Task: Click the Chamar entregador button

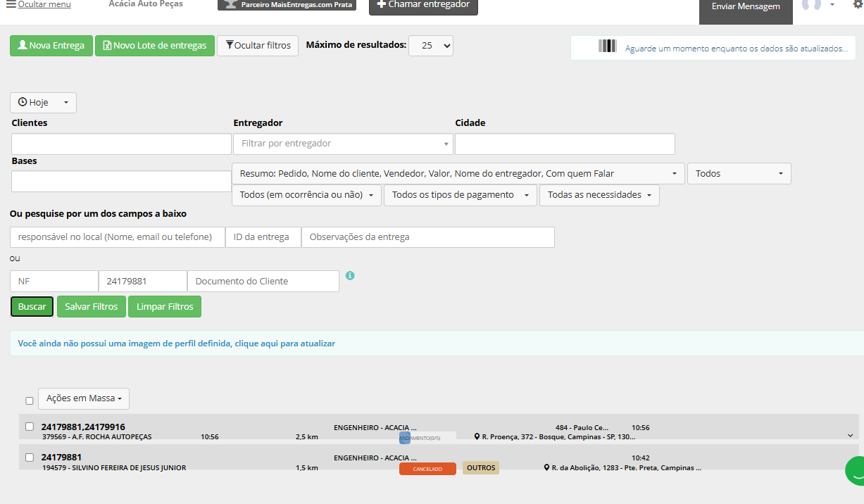Action: (424, 6)
